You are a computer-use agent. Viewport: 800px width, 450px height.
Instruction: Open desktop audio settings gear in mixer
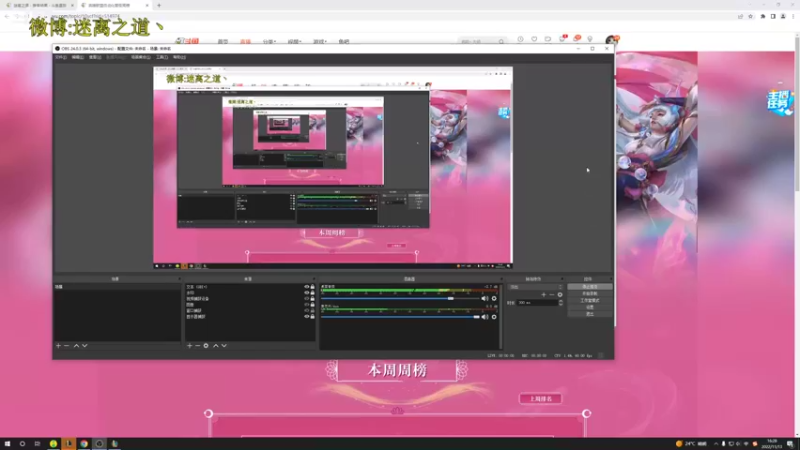tap(494, 298)
